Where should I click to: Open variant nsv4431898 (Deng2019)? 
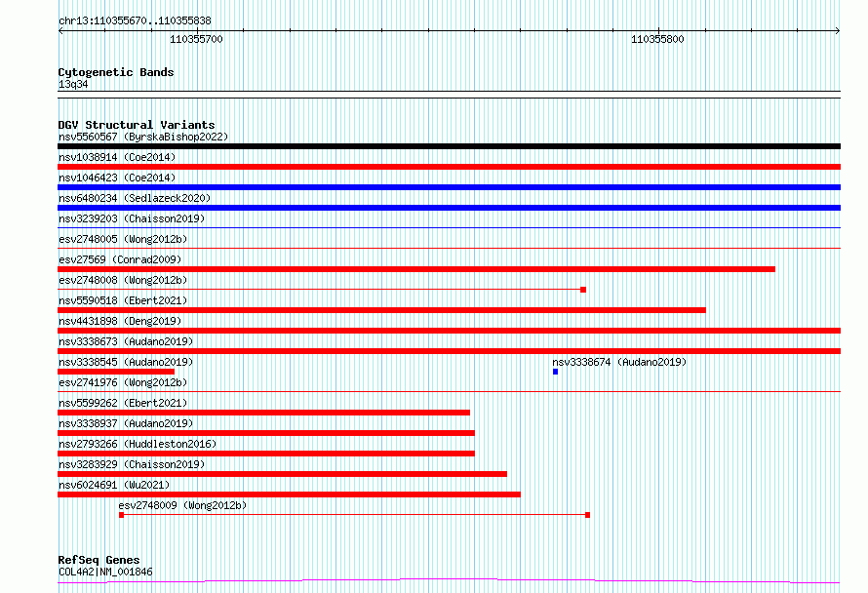tap(120, 321)
